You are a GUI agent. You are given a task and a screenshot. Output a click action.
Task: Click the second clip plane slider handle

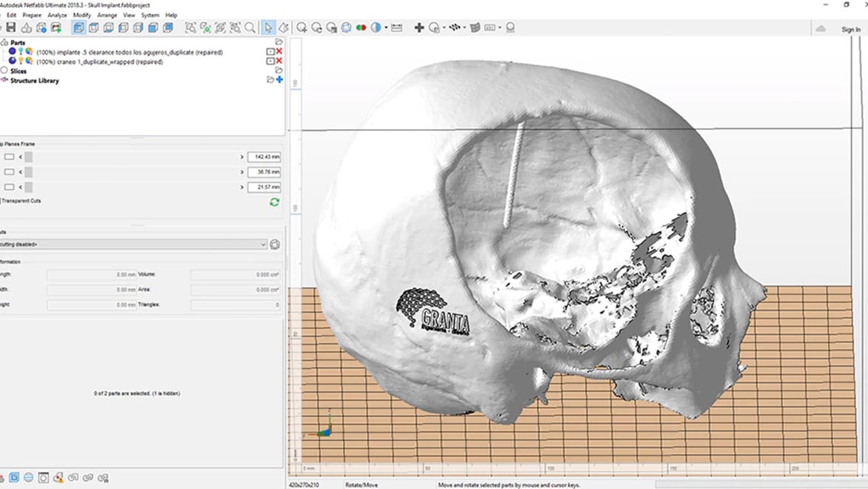[29, 172]
